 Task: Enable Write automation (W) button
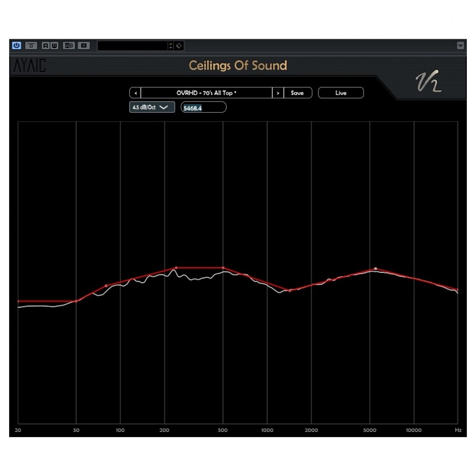(54, 46)
